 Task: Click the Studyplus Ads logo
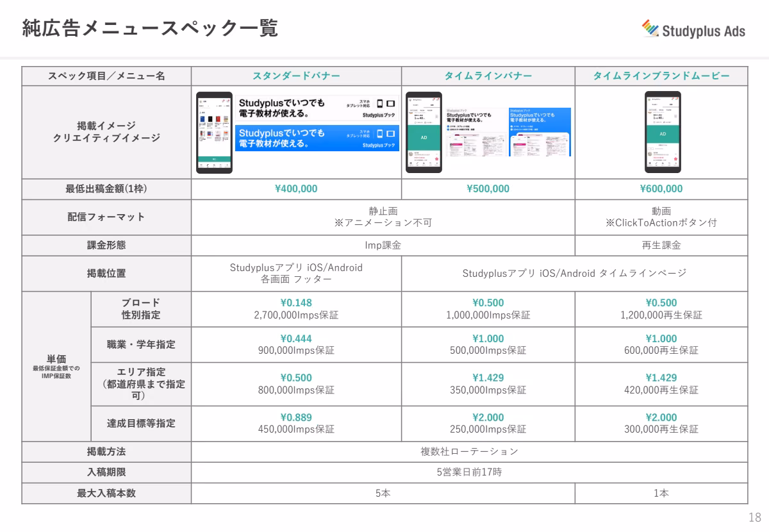693,30
